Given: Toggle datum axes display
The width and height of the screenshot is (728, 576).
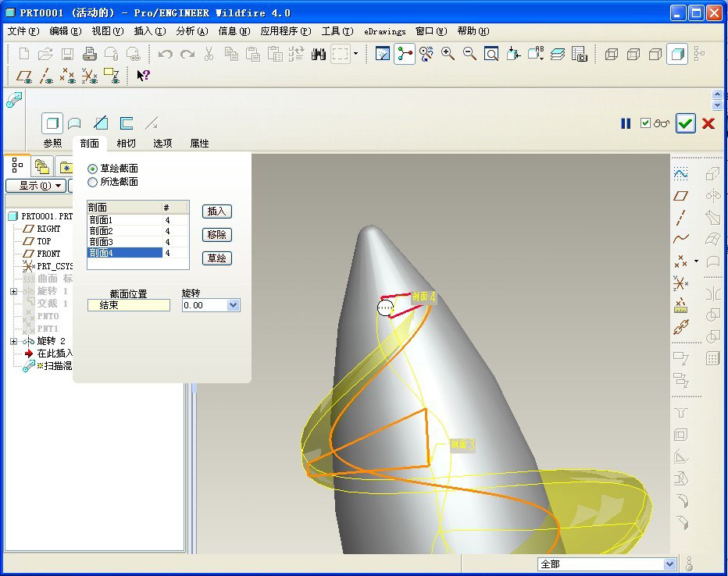Looking at the screenshot, I should (x=46, y=76).
